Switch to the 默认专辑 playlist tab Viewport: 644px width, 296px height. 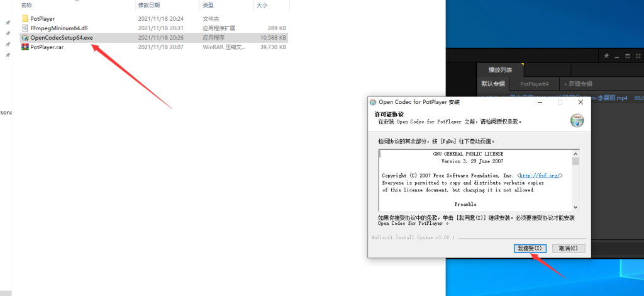(493, 84)
